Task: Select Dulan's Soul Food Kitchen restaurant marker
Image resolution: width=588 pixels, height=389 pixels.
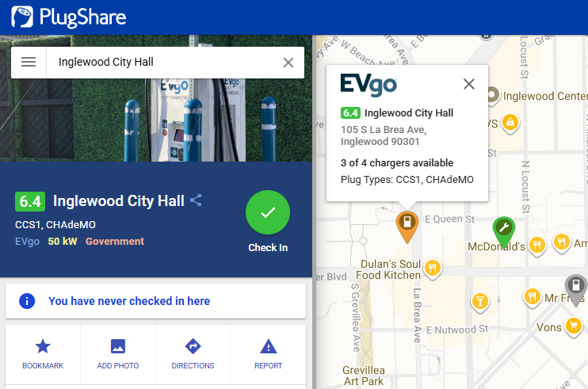Action: pyautogui.click(x=433, y=267)
